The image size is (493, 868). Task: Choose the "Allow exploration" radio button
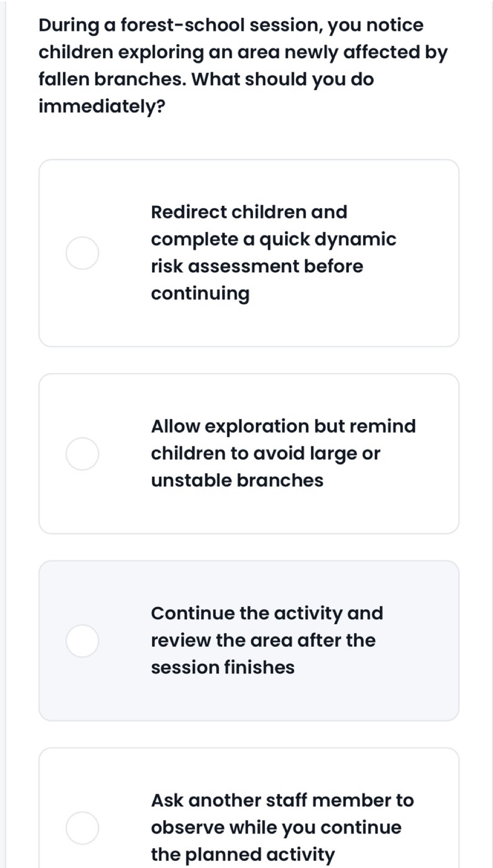coord(82,454)
